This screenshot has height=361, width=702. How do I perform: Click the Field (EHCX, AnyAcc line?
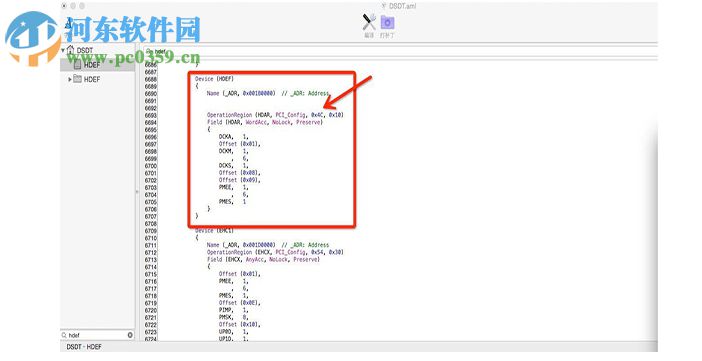tap(263, 259)
